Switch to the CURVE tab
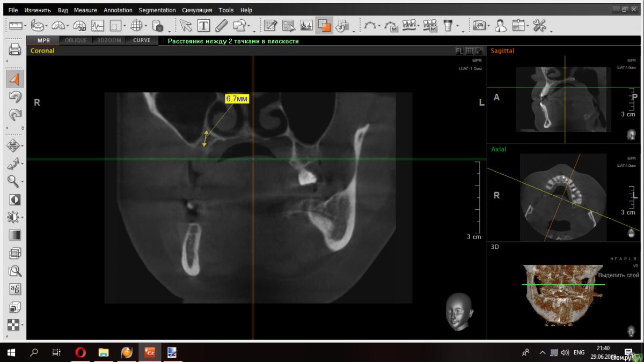This screenshot has width=644, height=362. pyautogui.click(x=142, y=40)
